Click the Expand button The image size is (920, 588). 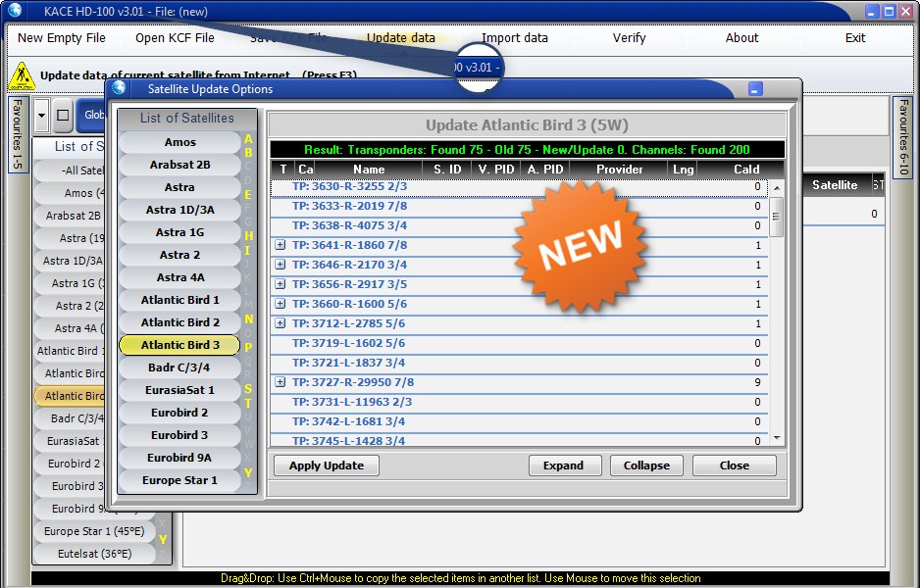564,465
